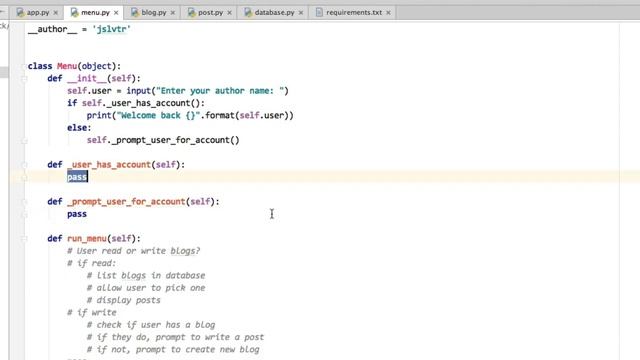The image size is (640, 360).
Task: Click the comment '# if read:'
Action: click(92, 263)
